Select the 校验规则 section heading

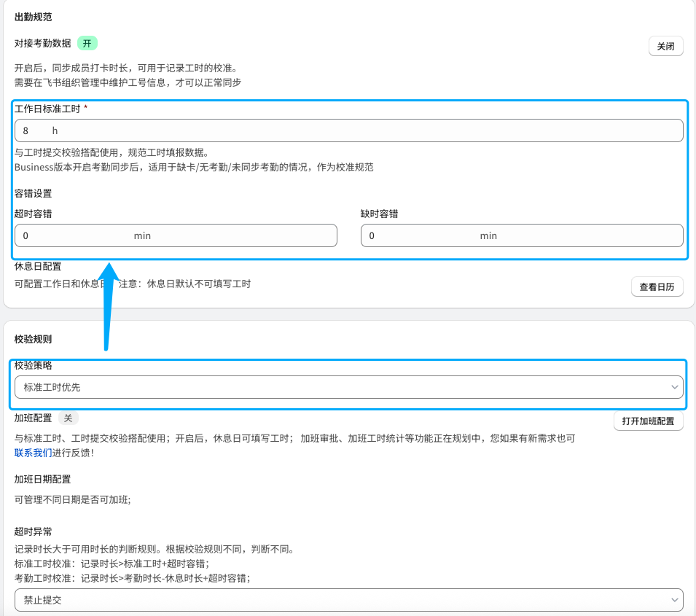point(34,339)
